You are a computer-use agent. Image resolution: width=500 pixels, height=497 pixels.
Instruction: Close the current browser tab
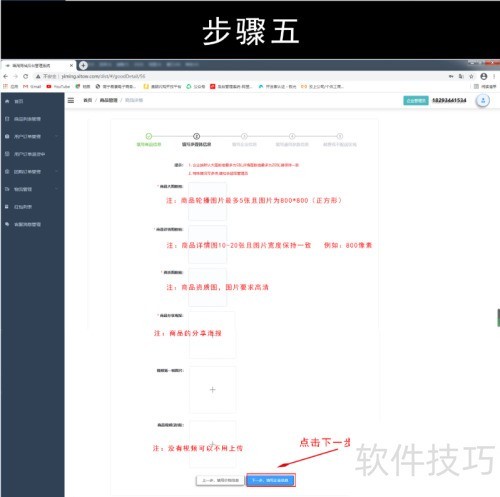click(71, 65)
